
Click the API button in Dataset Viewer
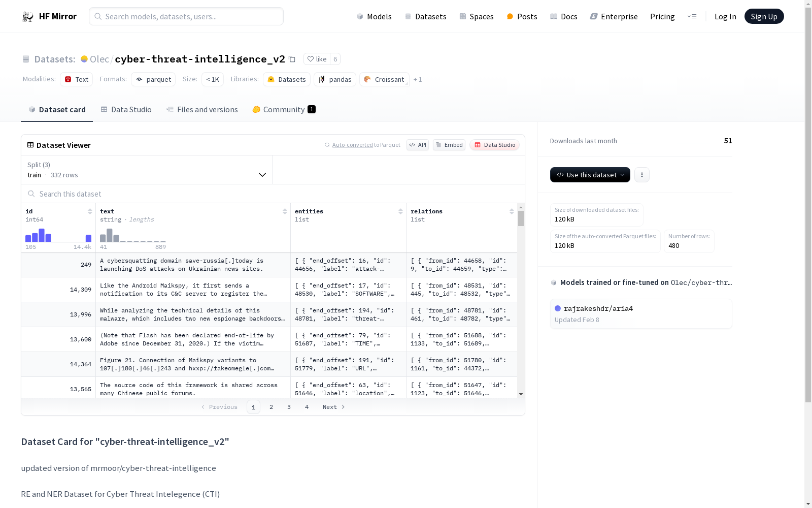(x=418, y=145)
